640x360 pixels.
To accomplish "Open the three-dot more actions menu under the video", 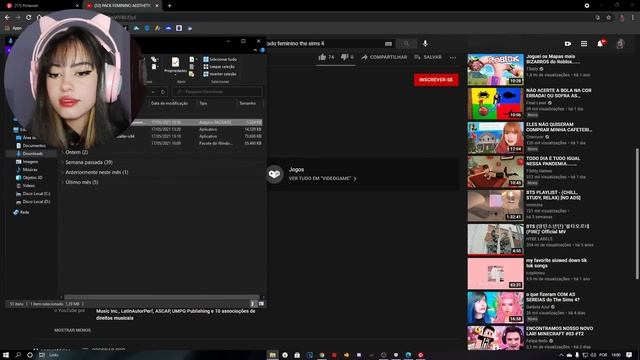I will tap(453, 58).
